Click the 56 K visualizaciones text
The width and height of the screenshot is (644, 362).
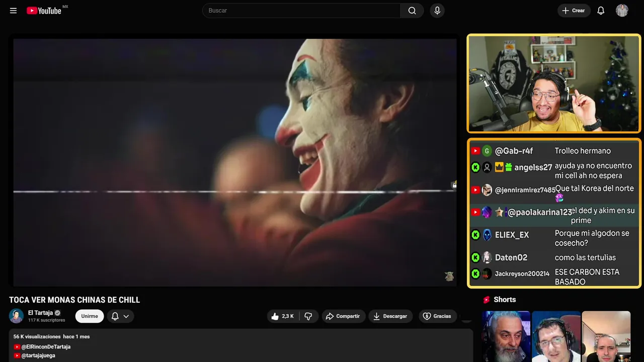(37, 336)
